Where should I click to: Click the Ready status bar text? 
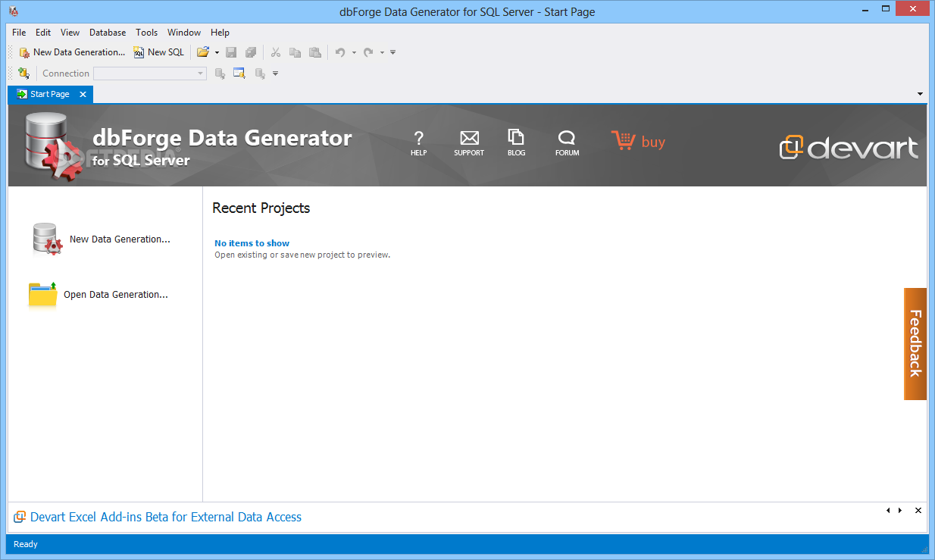coord(26,544)
